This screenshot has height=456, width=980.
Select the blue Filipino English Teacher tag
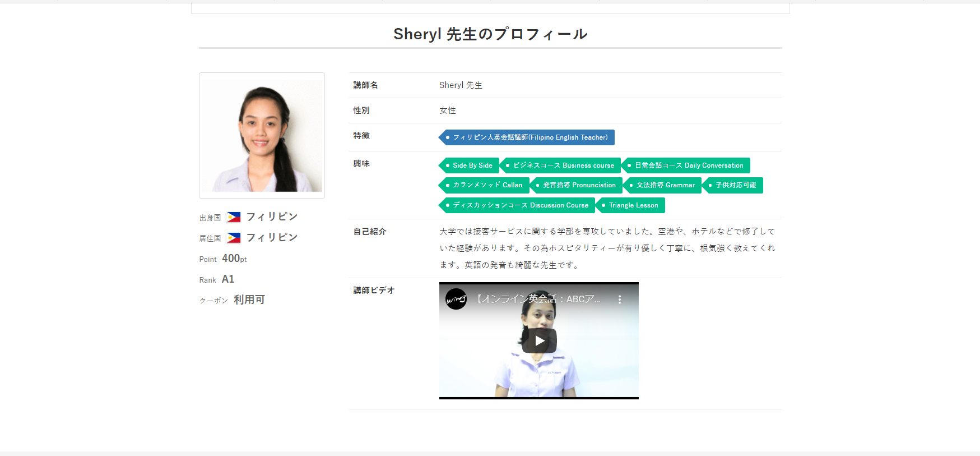(527, 137)
